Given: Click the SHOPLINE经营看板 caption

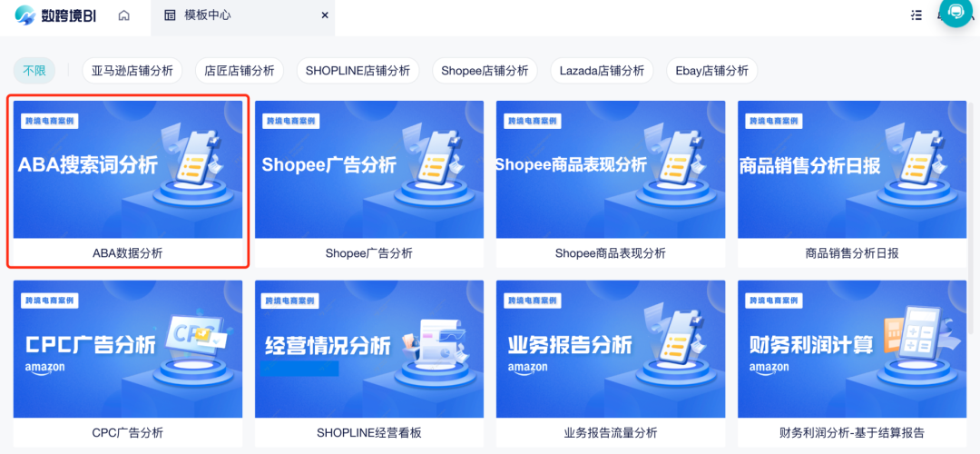Looking at the screenshot, I should pos(368,433).
